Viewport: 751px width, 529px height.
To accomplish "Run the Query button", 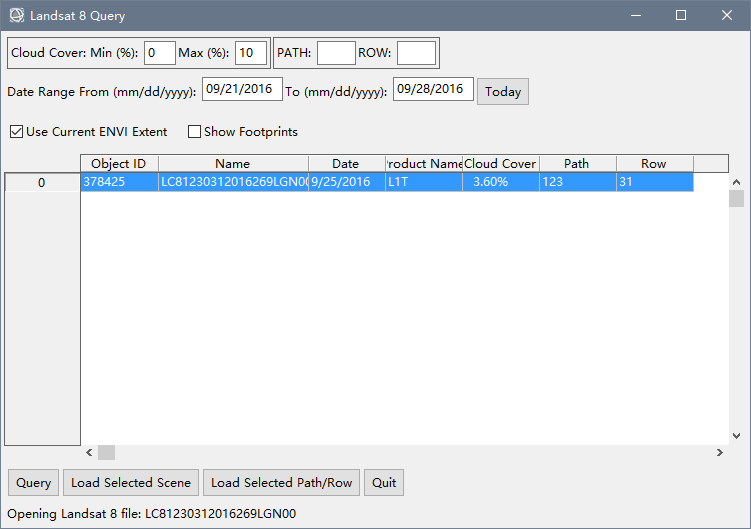I will point(34,483).
